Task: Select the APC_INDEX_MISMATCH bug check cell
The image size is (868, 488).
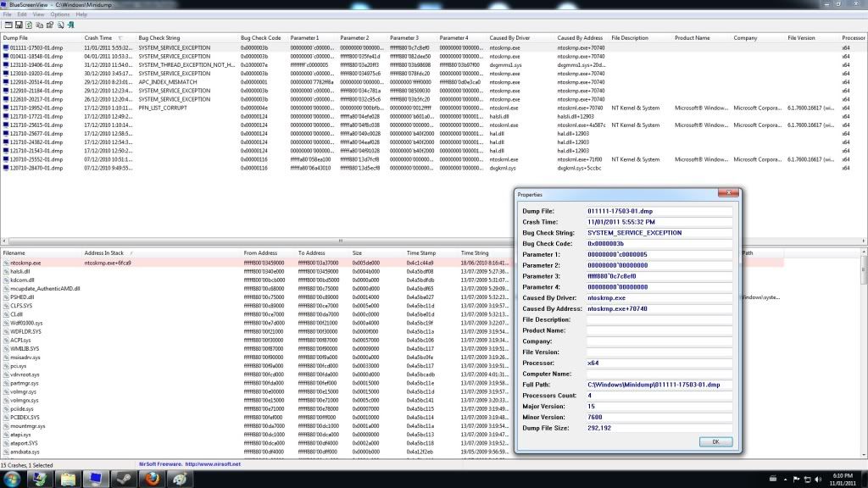Action: pos(167,82)
